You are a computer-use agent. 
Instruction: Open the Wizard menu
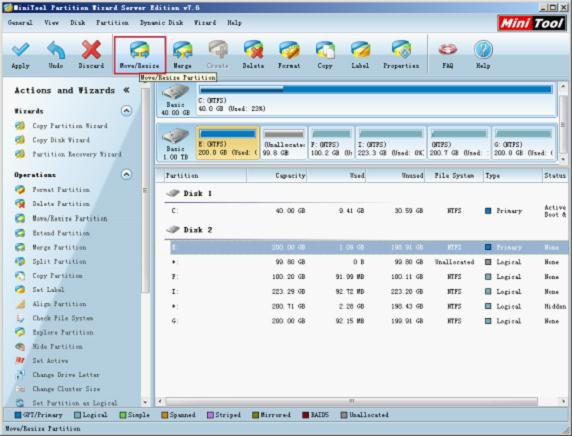(x=205, y=23)
